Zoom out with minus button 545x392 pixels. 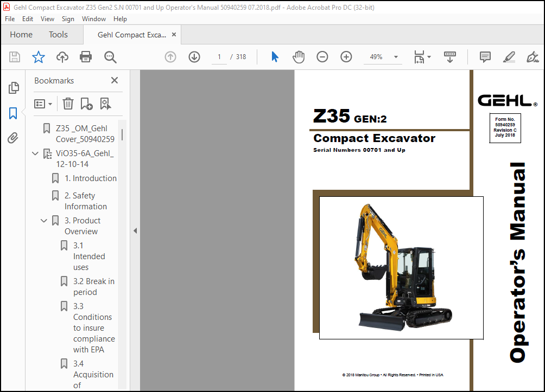pos(322,57)
